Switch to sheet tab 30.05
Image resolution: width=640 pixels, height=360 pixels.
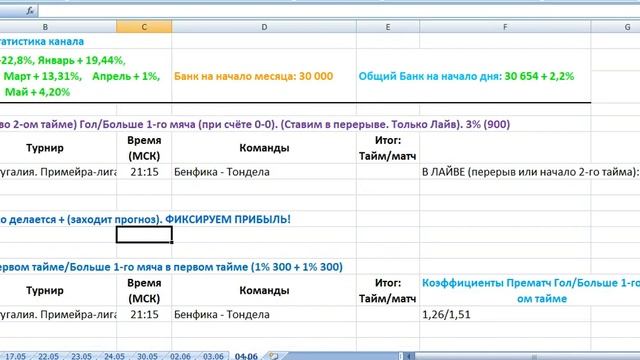click(147, 356)
